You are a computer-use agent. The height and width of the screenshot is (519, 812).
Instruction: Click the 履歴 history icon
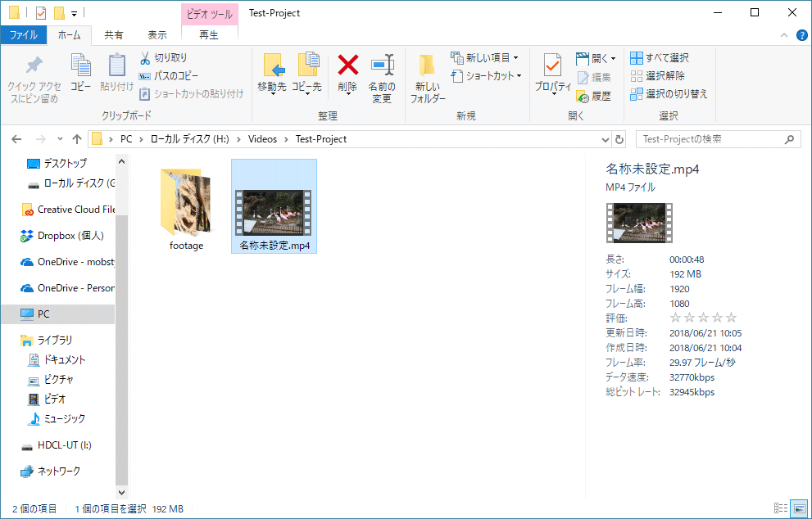pos(583,97)
